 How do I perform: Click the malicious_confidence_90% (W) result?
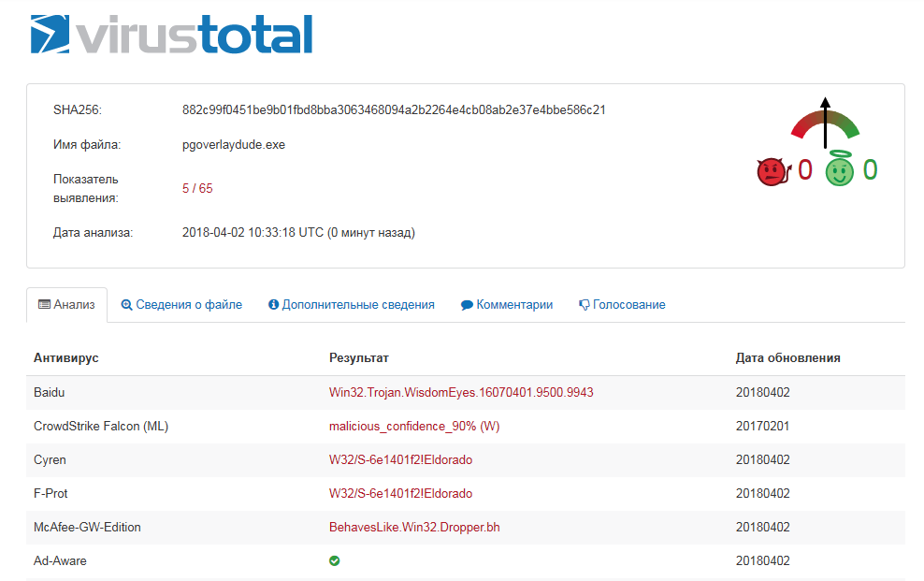(414, 426)
